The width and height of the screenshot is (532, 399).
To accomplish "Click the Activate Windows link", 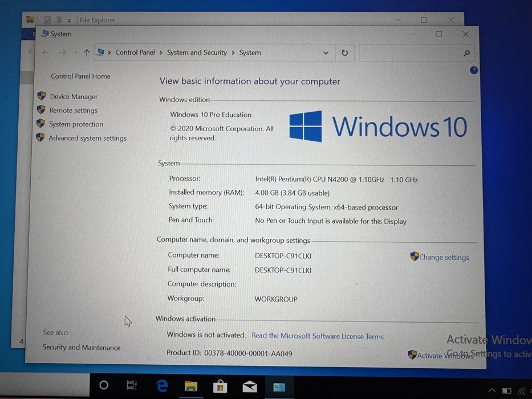I will pos(445,355).
